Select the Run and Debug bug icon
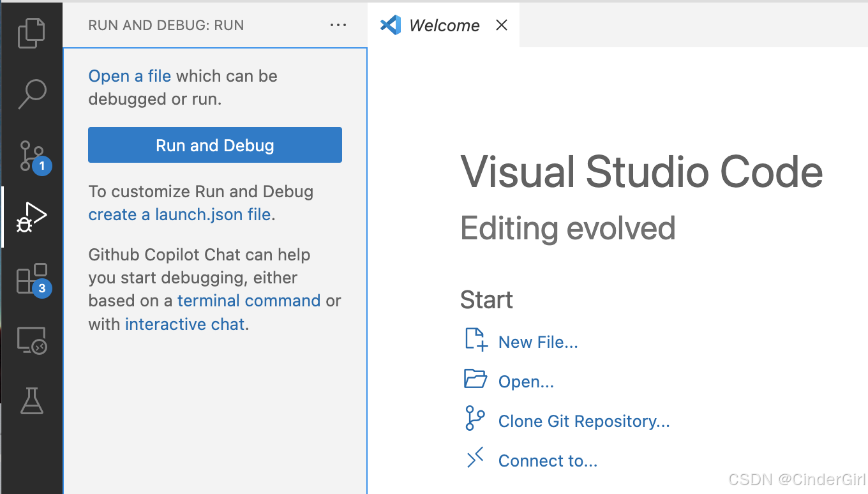The height and width of the screenshot is (494, 868). 31,217
